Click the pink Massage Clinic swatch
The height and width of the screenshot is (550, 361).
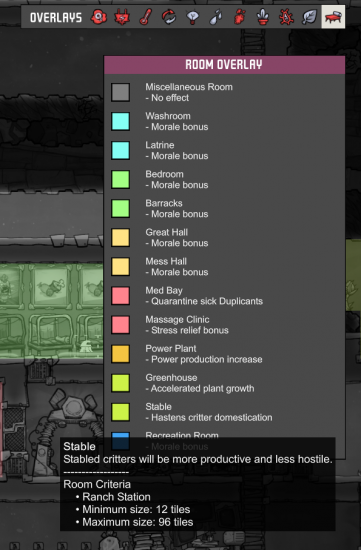120,325
